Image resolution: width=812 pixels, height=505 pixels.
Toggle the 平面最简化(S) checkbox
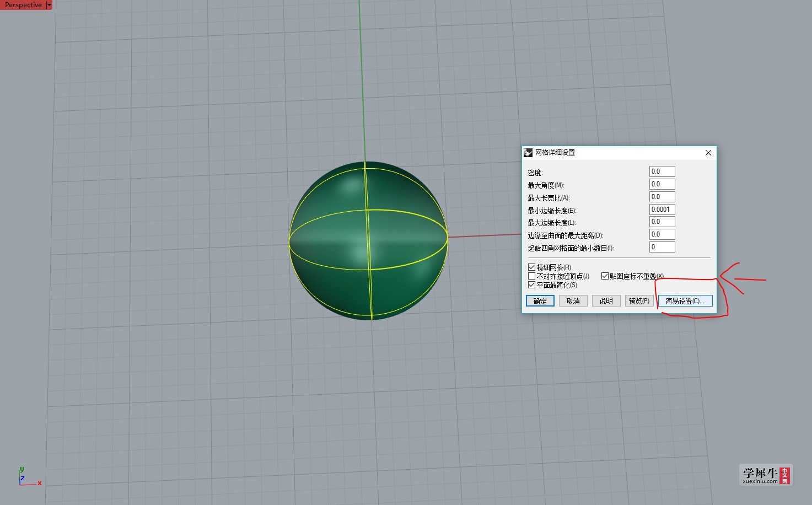click(x=531, y=285)
